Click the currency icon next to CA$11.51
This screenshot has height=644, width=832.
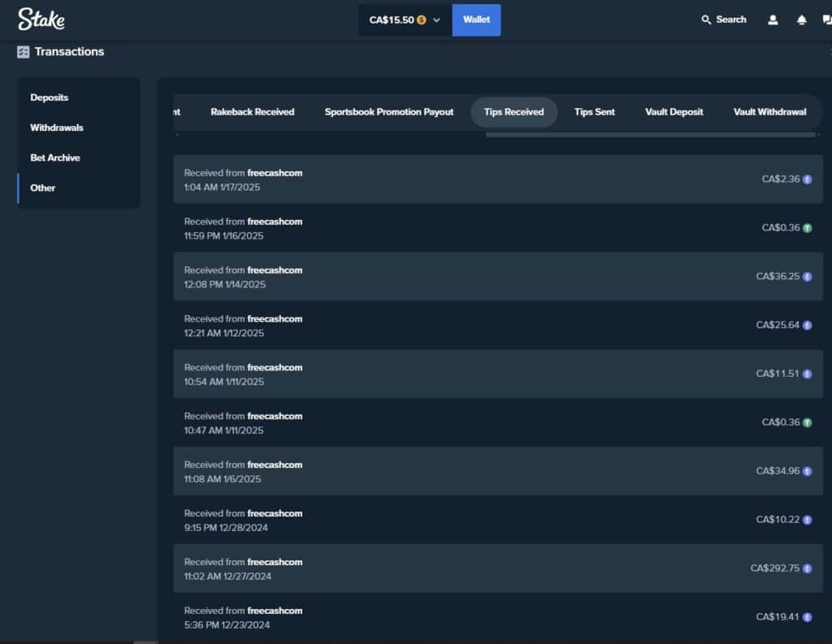807,374
